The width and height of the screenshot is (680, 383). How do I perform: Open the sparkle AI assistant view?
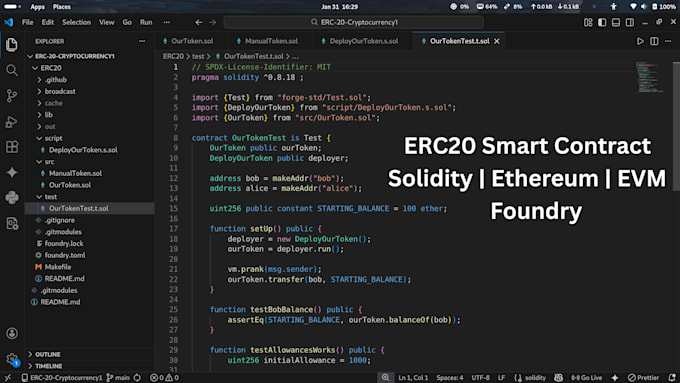(12, 173)
